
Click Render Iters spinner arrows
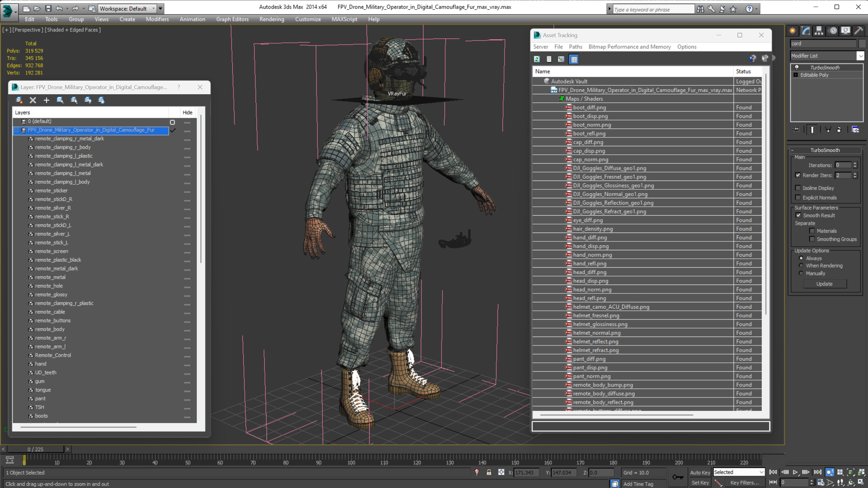pyautogui.click(x=855, y=175)
